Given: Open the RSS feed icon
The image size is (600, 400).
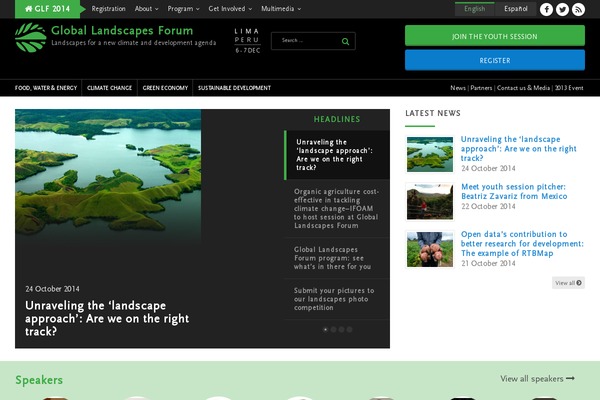Looking at the screenshot, I should point(578,9).
